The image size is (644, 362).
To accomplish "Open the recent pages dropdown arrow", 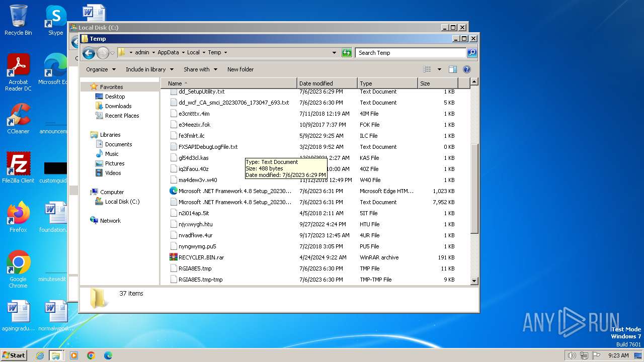I will tap(113, 53).
